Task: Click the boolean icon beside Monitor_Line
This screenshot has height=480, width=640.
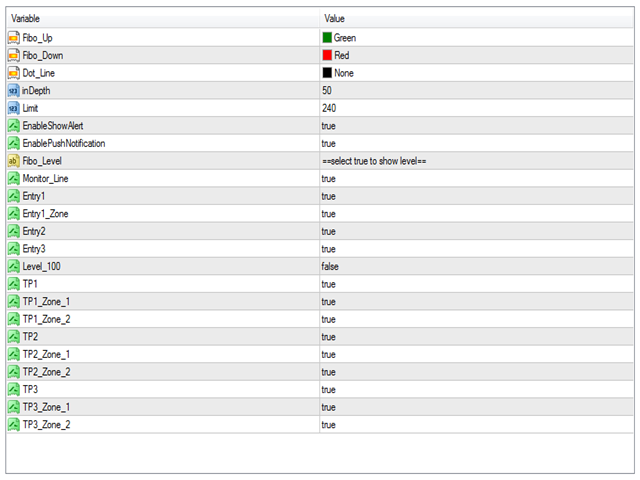Action: coord(13,178)
